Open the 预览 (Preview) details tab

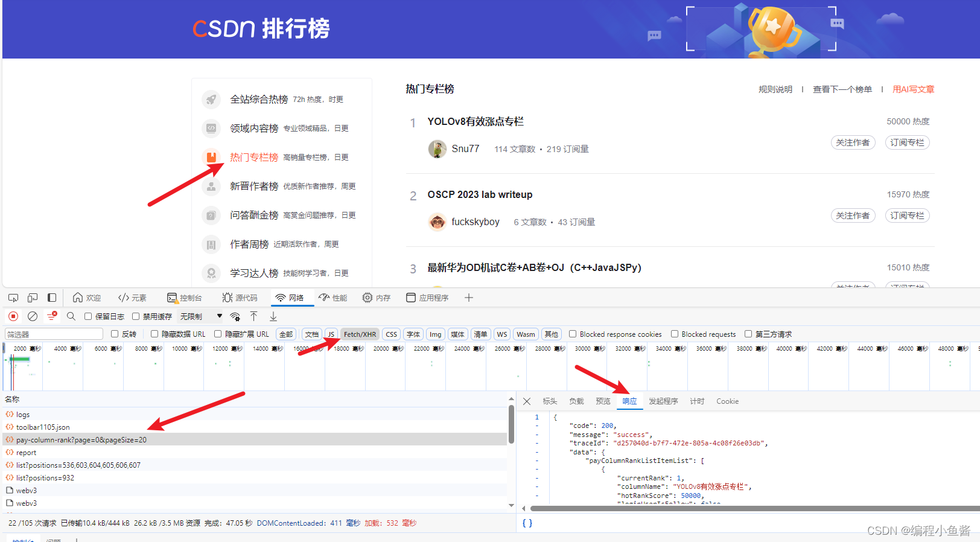pos(603,401)
